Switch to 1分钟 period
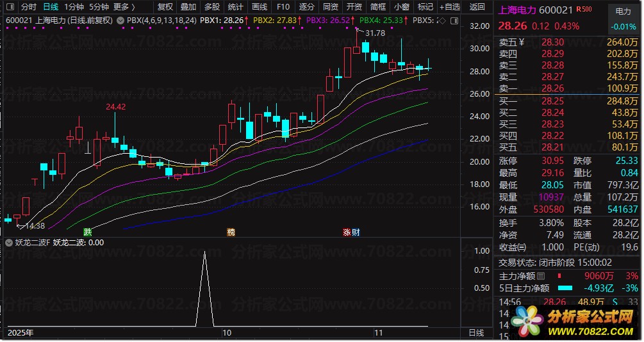Image resolution: width=644 pixels, height=342 pixels. [74, 7]
